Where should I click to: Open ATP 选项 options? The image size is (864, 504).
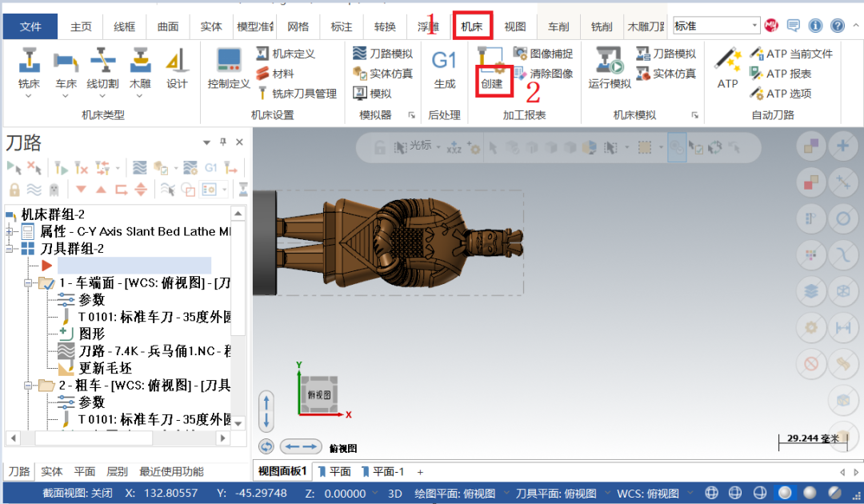tap(781, 94)
